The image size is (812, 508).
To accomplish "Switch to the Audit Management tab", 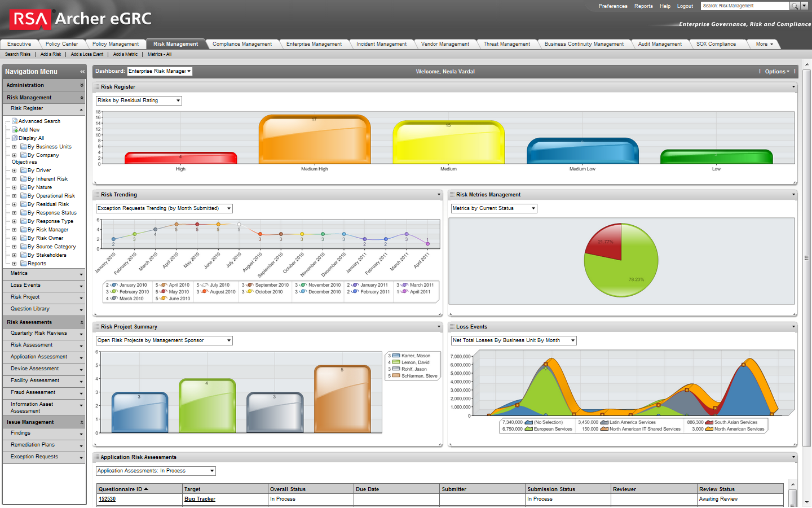I will (660, 44).
